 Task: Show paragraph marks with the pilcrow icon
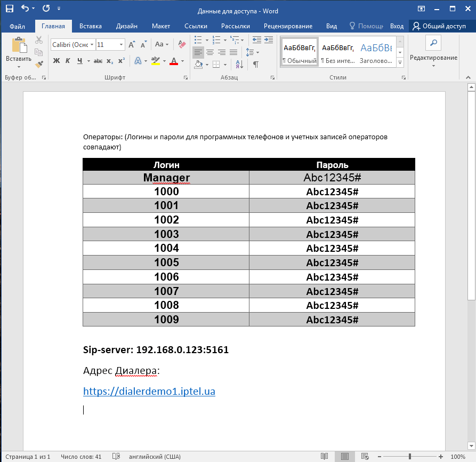coord(256,64)
